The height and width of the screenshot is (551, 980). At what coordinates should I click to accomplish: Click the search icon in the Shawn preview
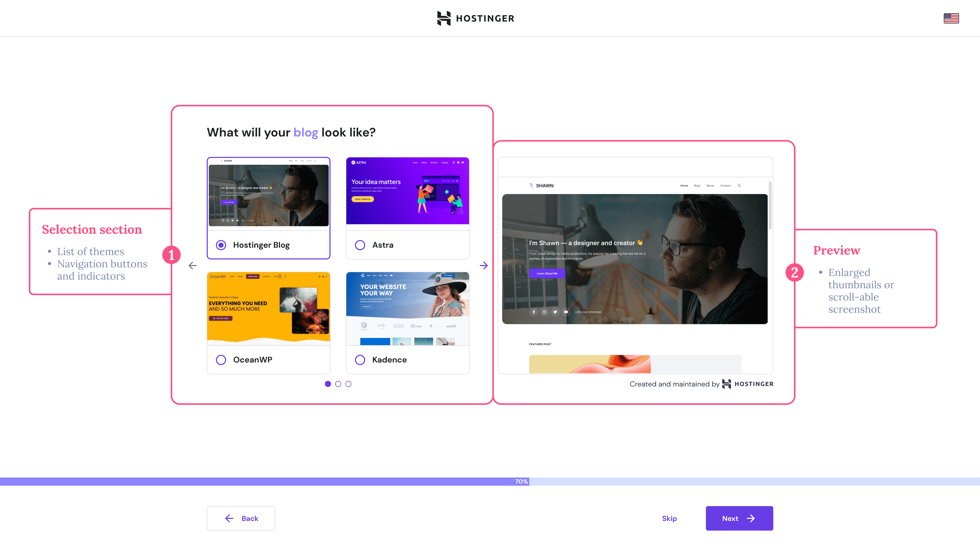[739, 185]
